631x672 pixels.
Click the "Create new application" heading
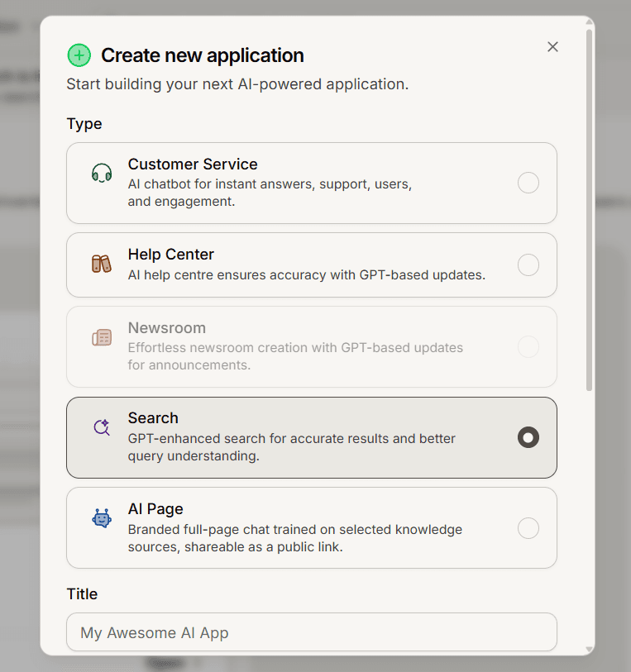click(x=203, y=55)
